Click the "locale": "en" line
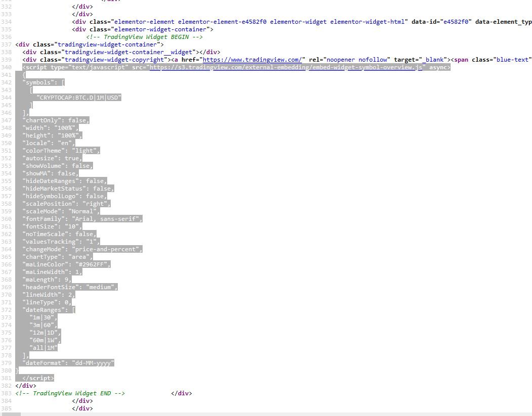This screenshot has width=532, height=416. tap(49, 143)
